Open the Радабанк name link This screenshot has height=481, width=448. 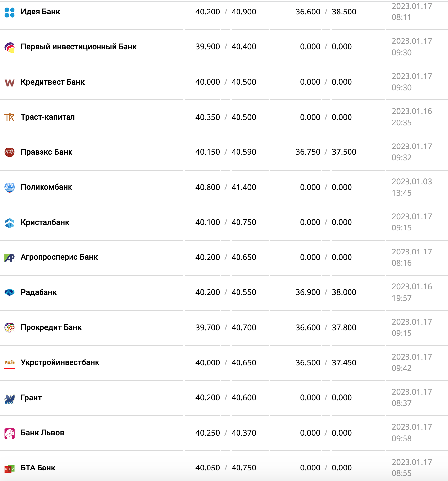tap(39, 292)
